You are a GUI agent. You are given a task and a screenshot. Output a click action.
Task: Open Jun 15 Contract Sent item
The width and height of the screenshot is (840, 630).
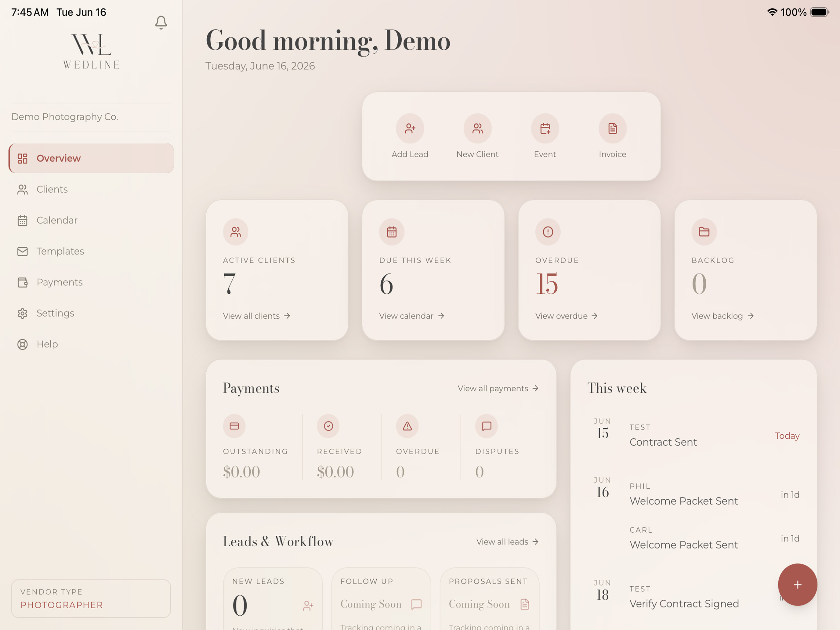click(x=694, y=435)
